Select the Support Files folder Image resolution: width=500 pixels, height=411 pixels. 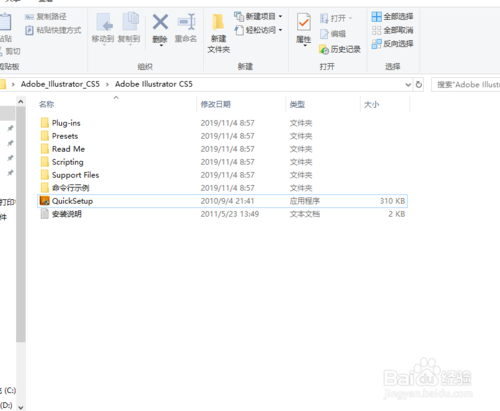coord(222,175)
